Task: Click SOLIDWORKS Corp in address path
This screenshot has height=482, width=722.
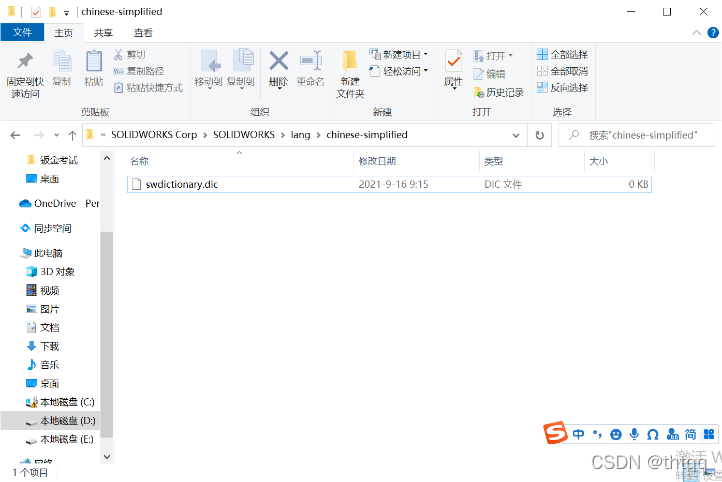Action: pyautogui.click(x=154, y=135)
